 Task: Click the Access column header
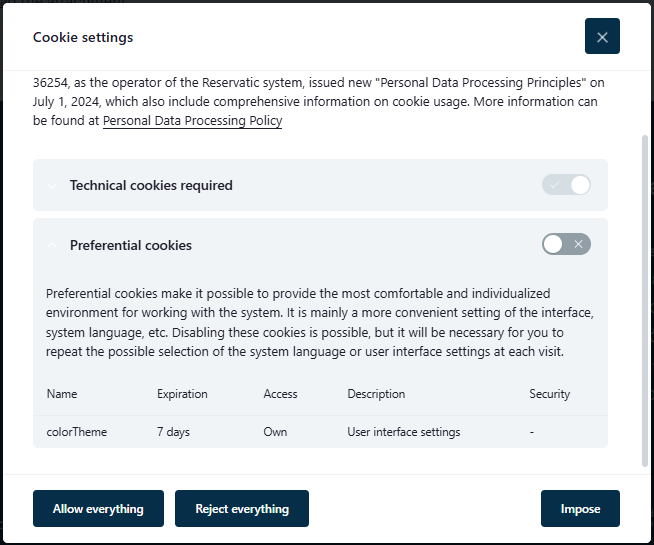tap(280, 394)
